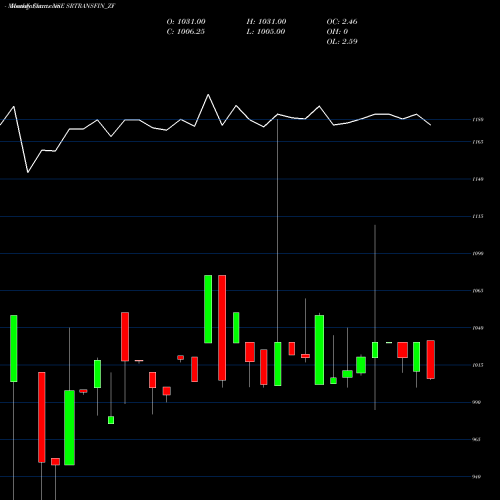Click the tall red candle beside tallest green

point(222,328)
